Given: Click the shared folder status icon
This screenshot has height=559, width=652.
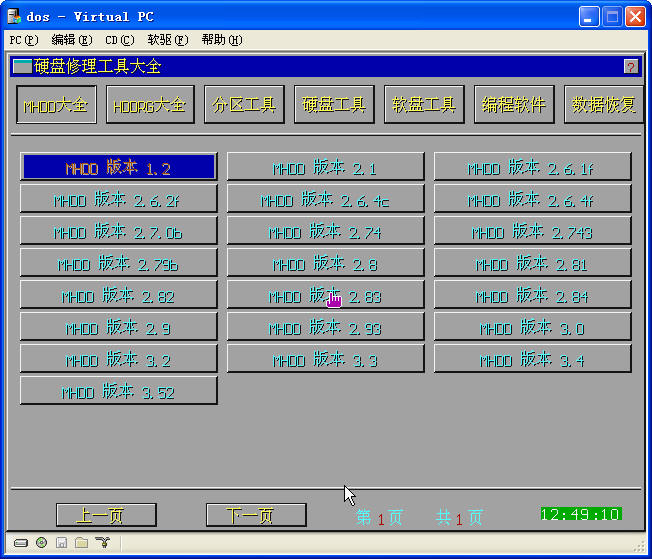Looking at the screenshot, I should [82, 543].
